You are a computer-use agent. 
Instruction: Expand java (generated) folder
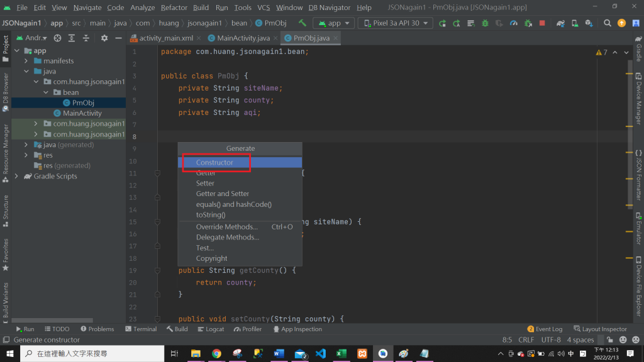pyautogui.click(x=26, y=145)
